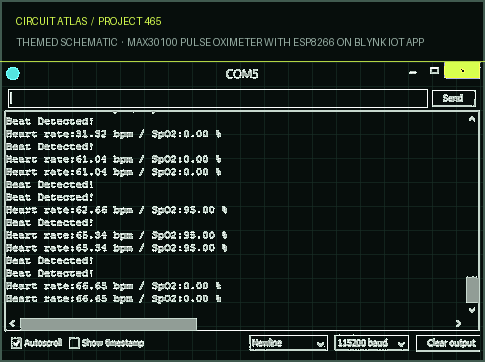Screen dimensions: 485x362
Task: Open the 115200 baud rate dropdown
Action: 371,343
